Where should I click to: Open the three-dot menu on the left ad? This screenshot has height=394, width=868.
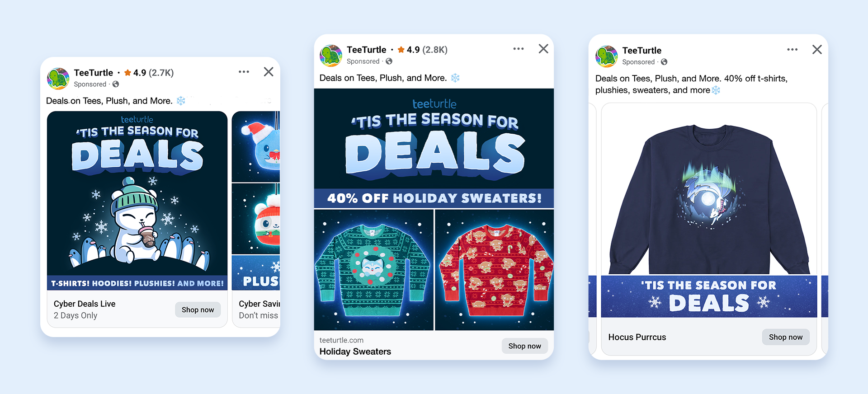[x=244, y=72]
